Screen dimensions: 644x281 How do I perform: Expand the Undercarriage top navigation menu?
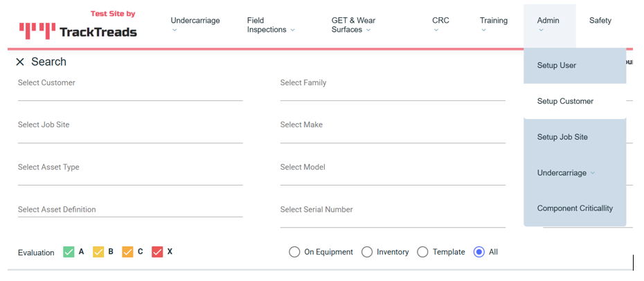click(195, 24)
